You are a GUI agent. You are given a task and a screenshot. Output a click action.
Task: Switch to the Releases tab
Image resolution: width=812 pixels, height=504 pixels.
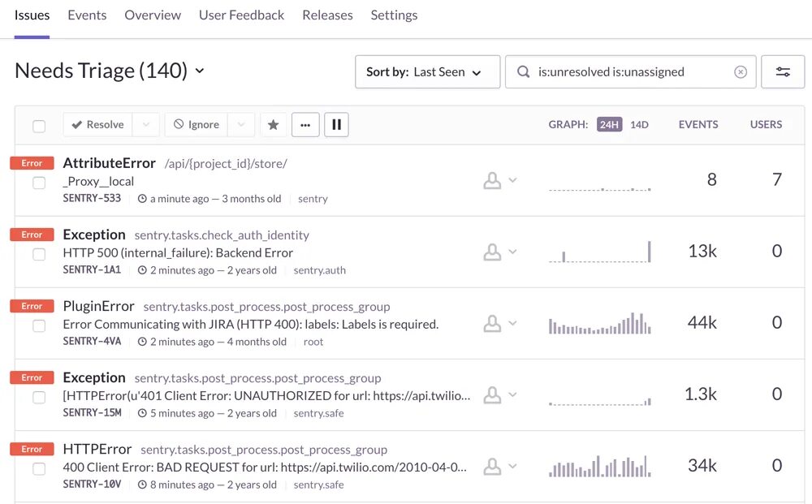coord(327,15)
